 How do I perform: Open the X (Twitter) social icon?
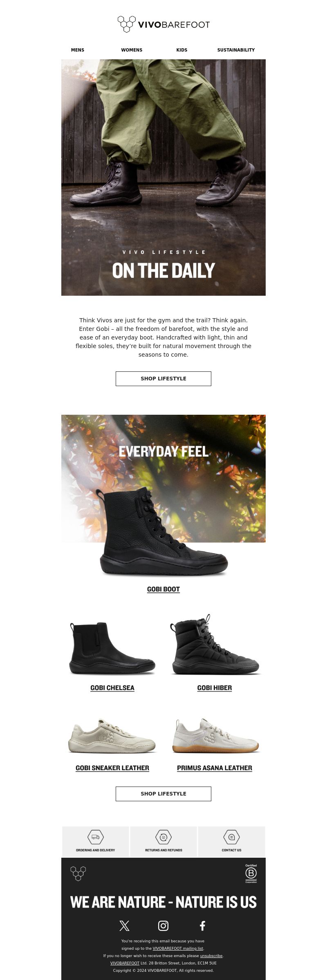[124, 926]
